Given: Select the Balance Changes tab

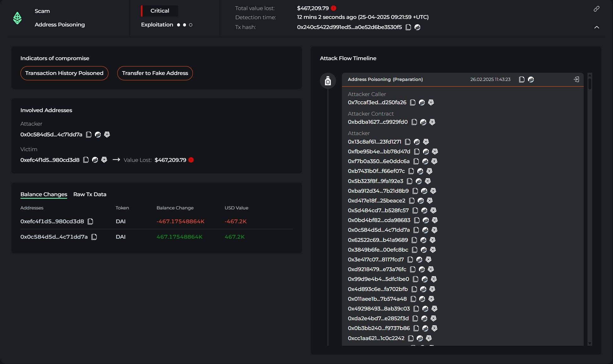Looking at the screenshot, I should click(44, 194).
